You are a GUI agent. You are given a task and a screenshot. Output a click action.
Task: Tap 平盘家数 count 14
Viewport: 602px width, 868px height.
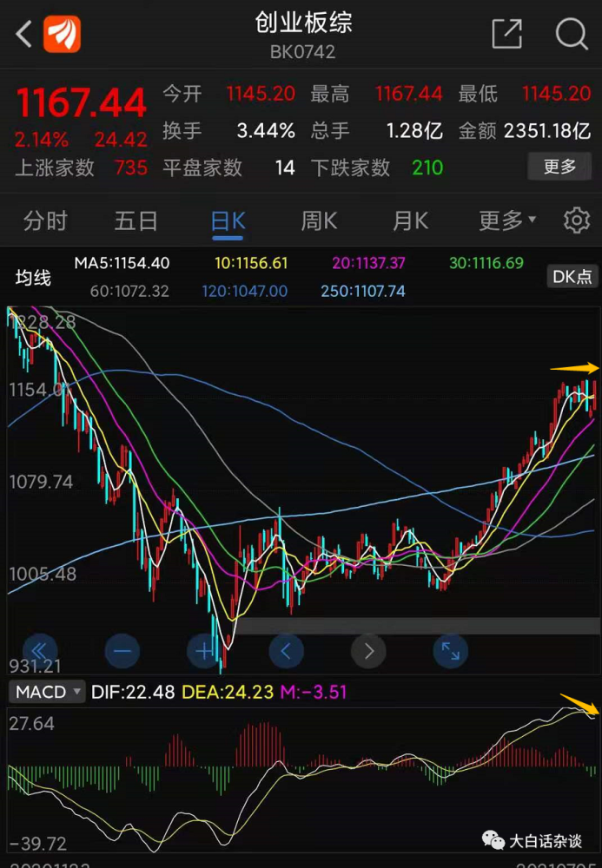(285, 168)
